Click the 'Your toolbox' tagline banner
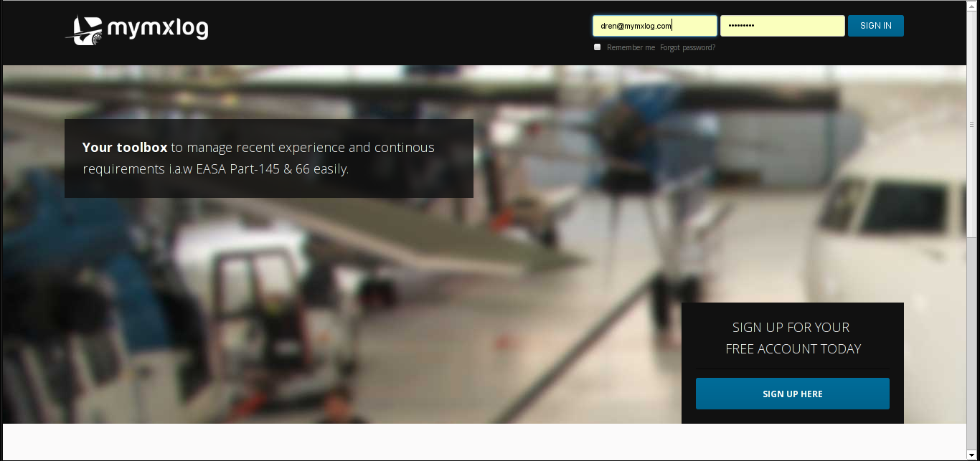Screen dimensions: 980x461 pyautogui.click(x=268, y=158)
